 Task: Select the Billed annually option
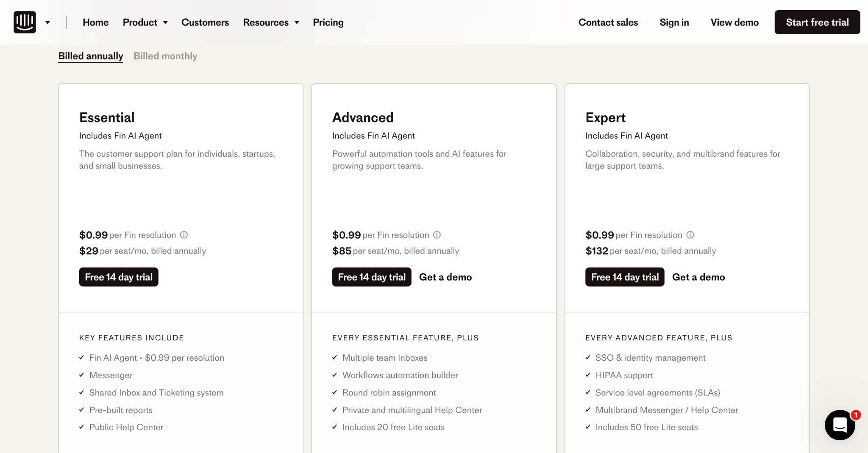tap(90, 55)
